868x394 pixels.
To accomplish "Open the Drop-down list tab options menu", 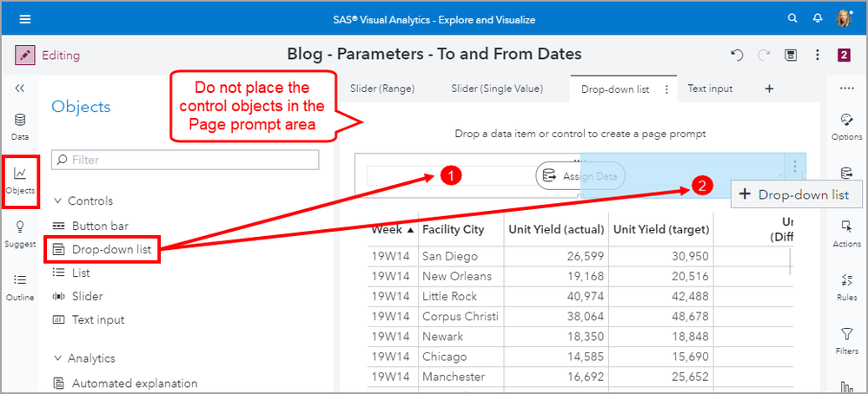I will tap(666, 89).
